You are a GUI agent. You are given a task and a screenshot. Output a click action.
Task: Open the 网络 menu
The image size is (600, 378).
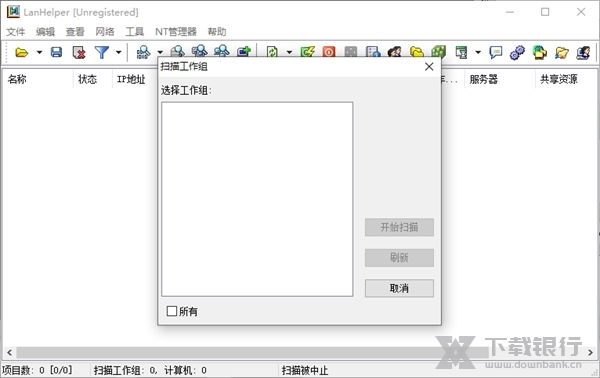click(105, 31)
